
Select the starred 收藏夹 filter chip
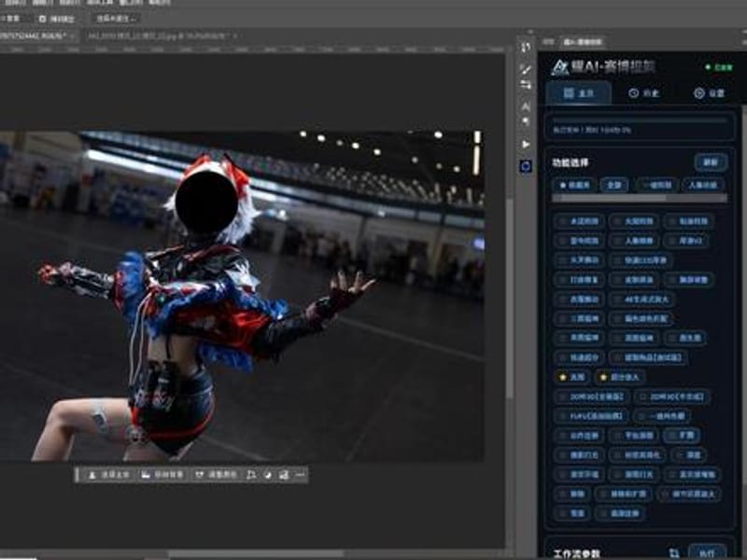(574, 185)
